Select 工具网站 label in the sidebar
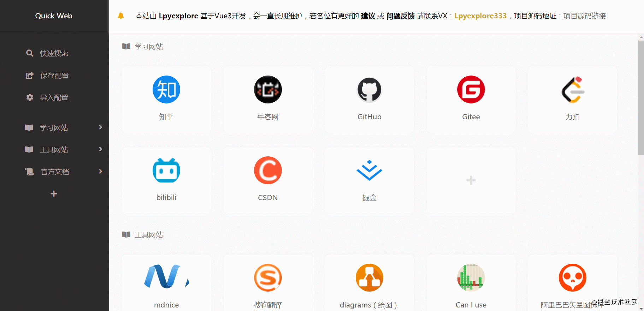The width and height of the screenshot is (644, 311). tap(54, 150)
